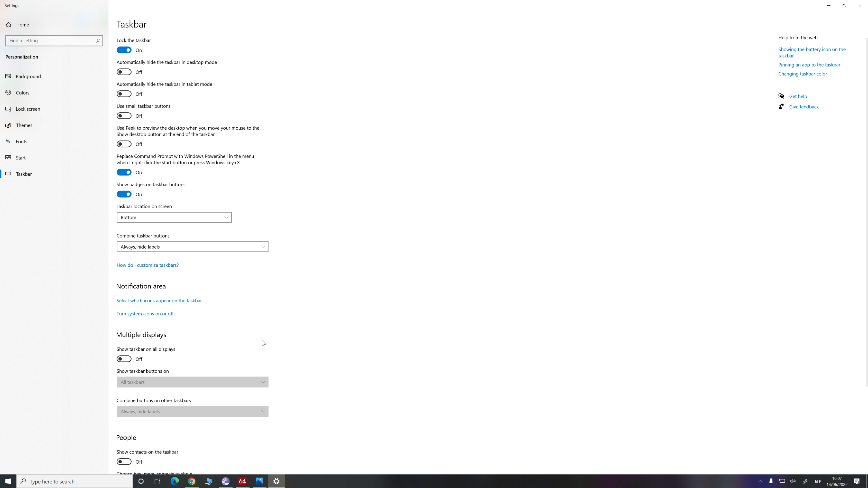Toggle Use Peek to preview desktop
This screenshot has width=868, height=488.
point(124,144)
